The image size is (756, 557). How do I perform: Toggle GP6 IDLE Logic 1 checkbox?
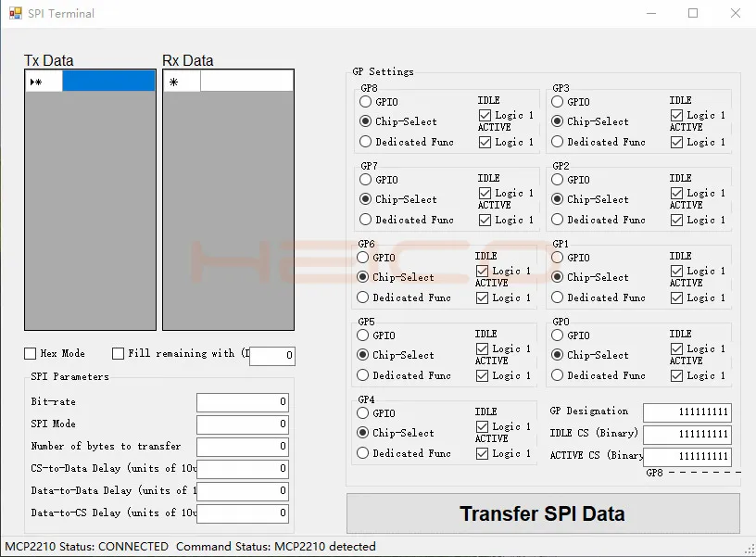(482, 271)
